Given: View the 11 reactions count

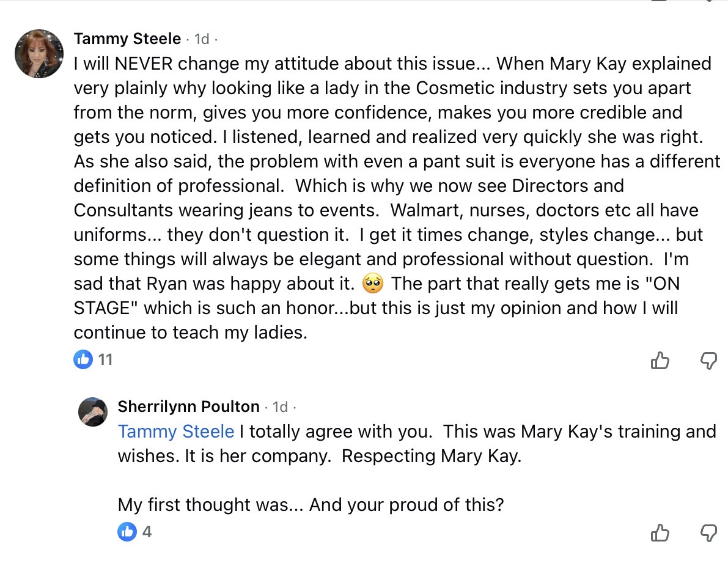Looking at the screenshot, I should pyautogui.click(x=106, y=359).
